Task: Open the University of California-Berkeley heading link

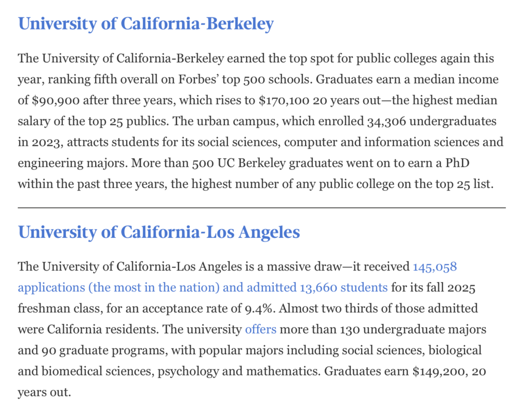Action: 146,24
